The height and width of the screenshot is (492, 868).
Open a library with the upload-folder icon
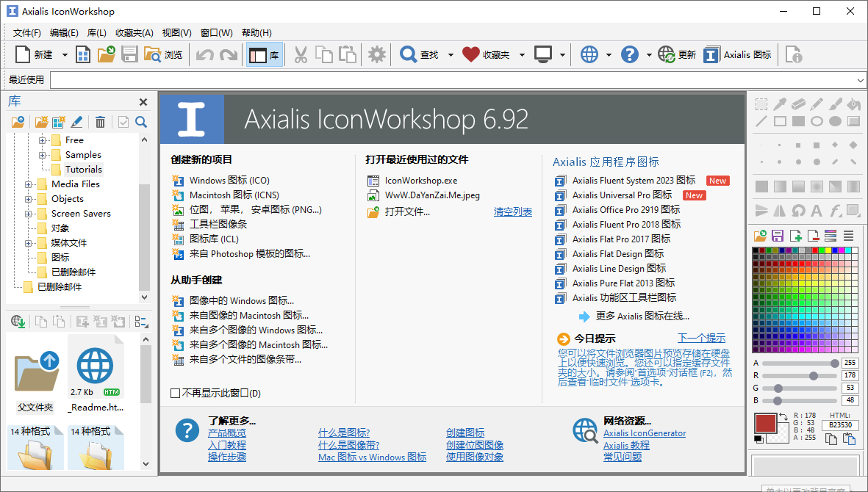(18, 121)
